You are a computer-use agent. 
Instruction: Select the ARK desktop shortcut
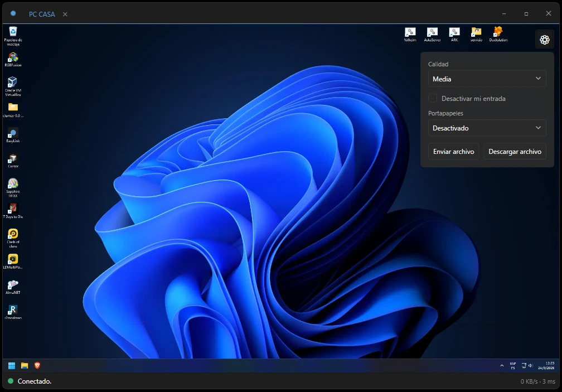[x=454, y=35]
